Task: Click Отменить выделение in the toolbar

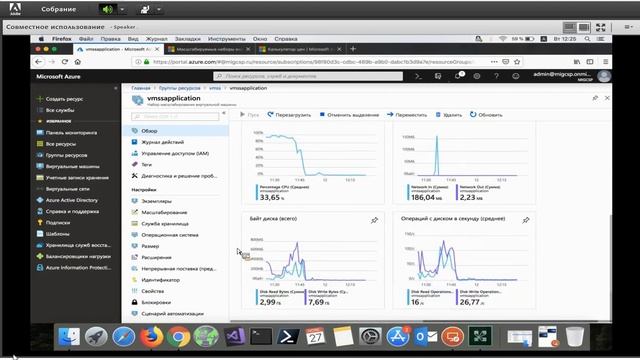Action: pyautogui.click(x=349, y=115)
